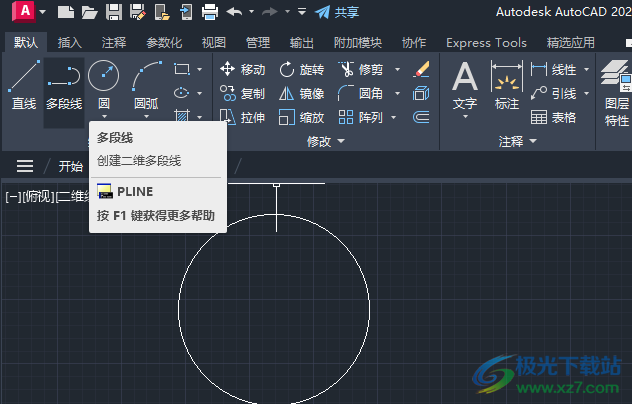This screenshot has width=632, height=404.
Task: Click the 移动 move tool
Action: click(243, 69)
